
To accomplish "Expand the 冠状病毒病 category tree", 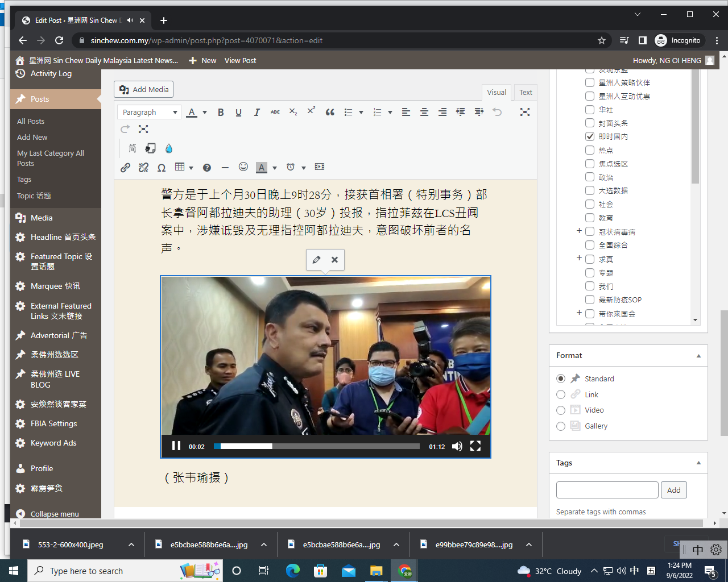I will tap(579, 231).
